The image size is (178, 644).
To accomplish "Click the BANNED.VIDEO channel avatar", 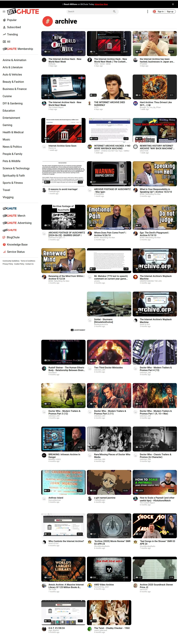I will (x=44, y=455).
